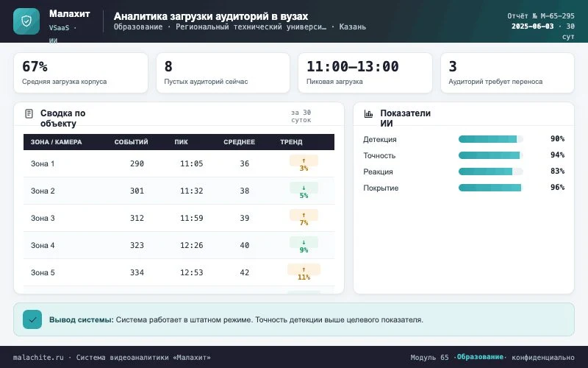Click the Малахит brand name in header
The image size is (588, 368).
(69, 13)
